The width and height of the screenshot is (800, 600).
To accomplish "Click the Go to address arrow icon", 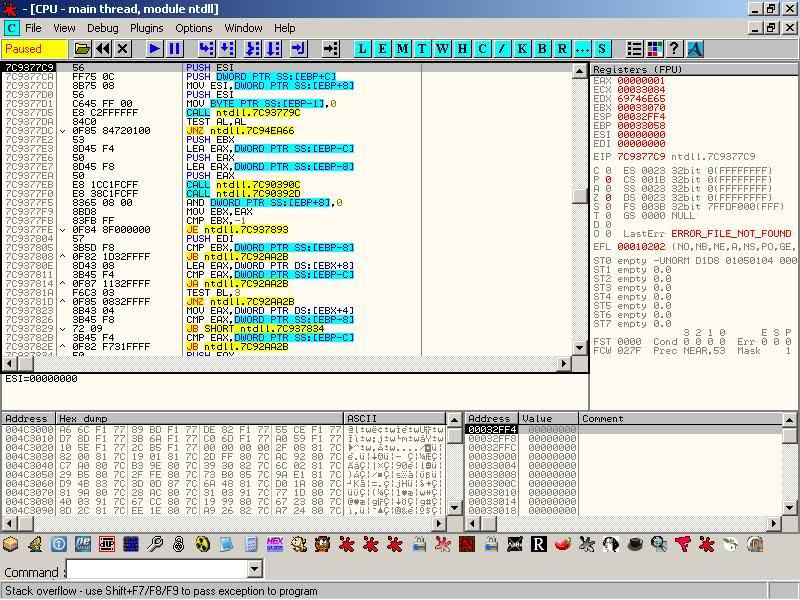I will click(331, 48).
